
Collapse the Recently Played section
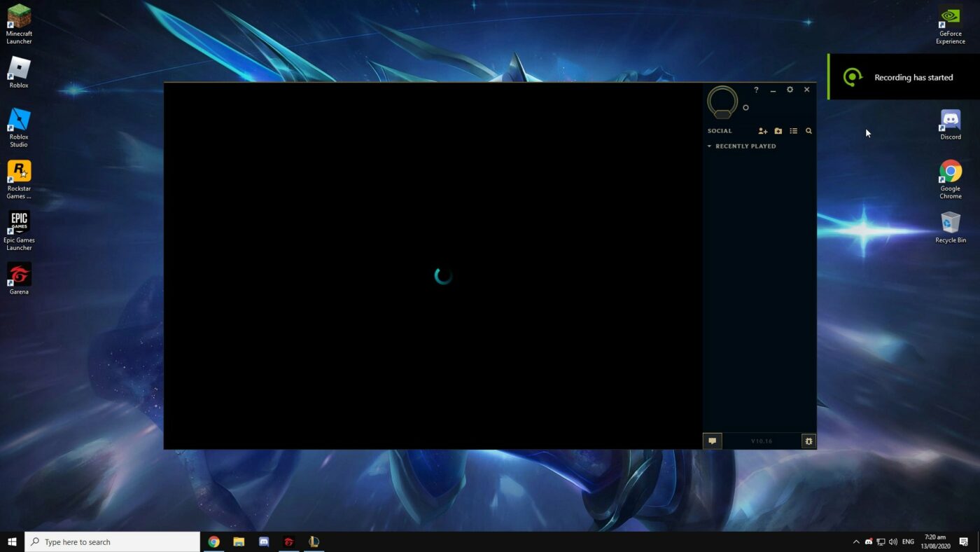(708, 146)
